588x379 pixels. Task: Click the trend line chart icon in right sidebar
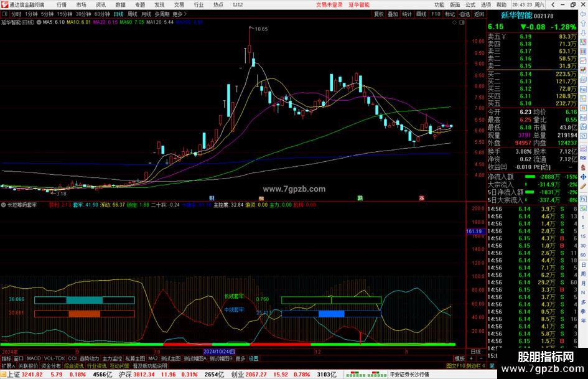click(x=583, y=60)
